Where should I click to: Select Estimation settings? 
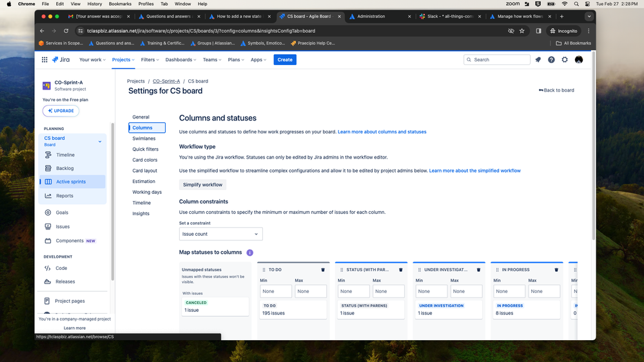(144, 181)
